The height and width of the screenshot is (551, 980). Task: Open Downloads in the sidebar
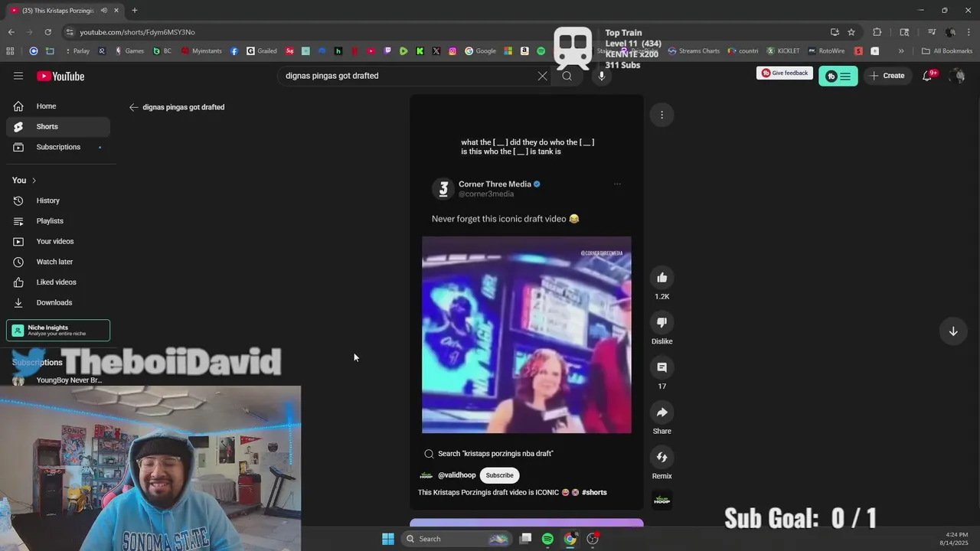click(x=58, y=302)
